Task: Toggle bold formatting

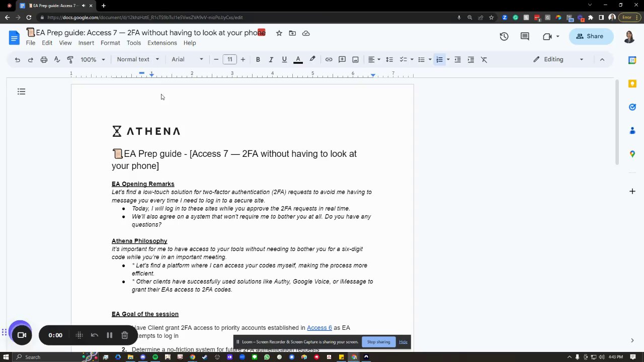Action: pyautogui.click(x=258, y=59)
